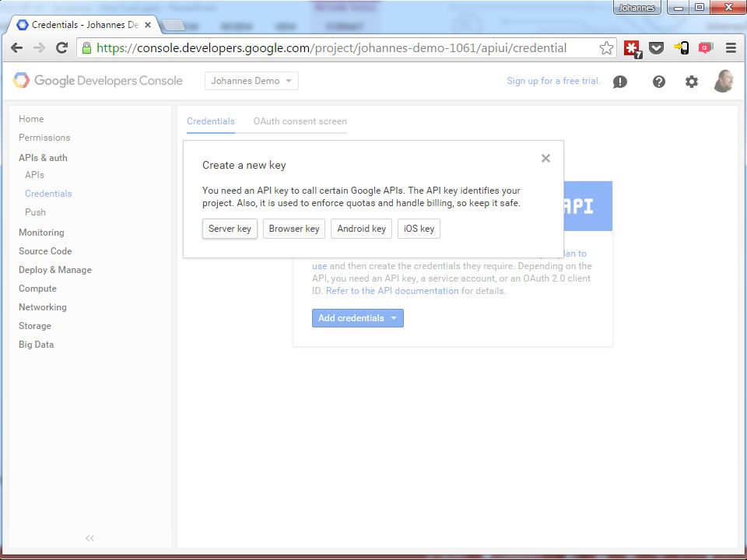The width and height of the screenshot is (747, 560).
Task: Click the browser forward arrow
Action: (40, 47)
